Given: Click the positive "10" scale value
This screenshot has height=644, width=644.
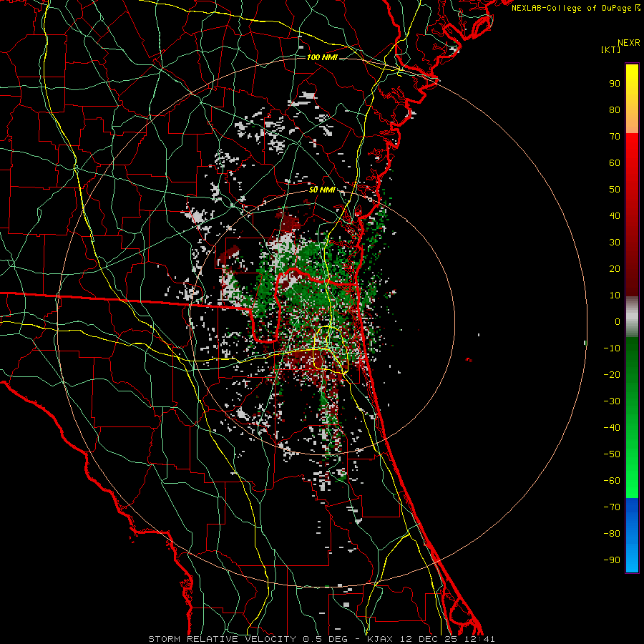Looking at the screenshot, I should [615, 296].
